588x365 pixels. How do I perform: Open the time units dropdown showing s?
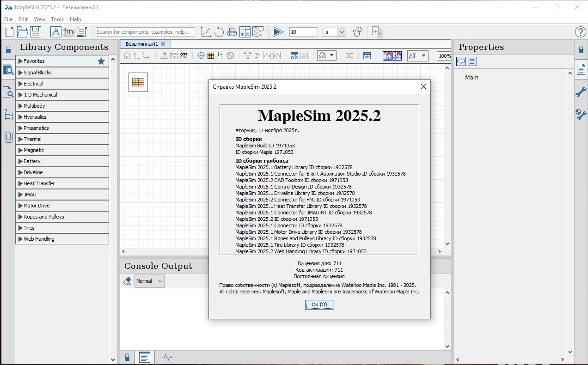[334, 32]
